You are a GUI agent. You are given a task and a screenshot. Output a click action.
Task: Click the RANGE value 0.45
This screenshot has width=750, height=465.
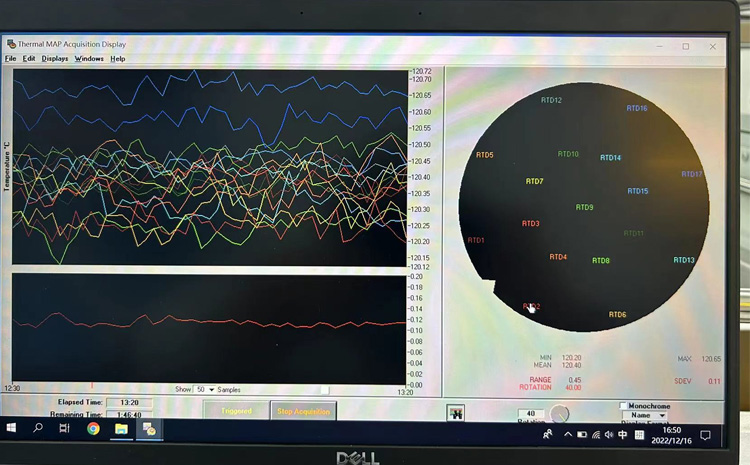pos(574,380)
